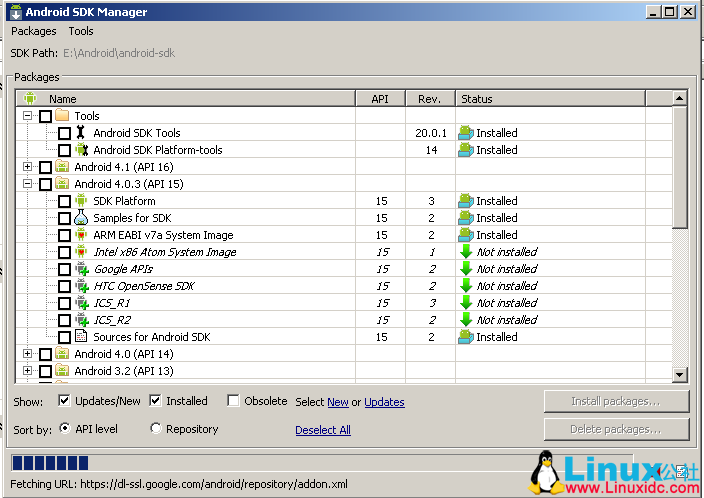Click the SDK Path field

[119, 53]
